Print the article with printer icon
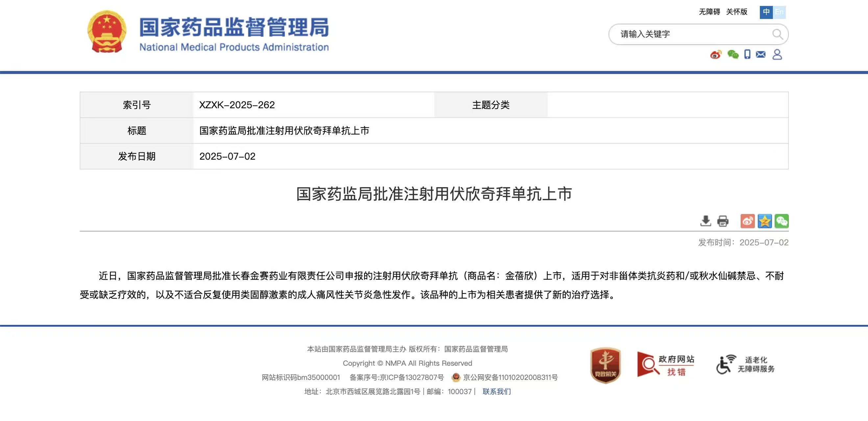The image size is (868, 421). tap(722, 221)
